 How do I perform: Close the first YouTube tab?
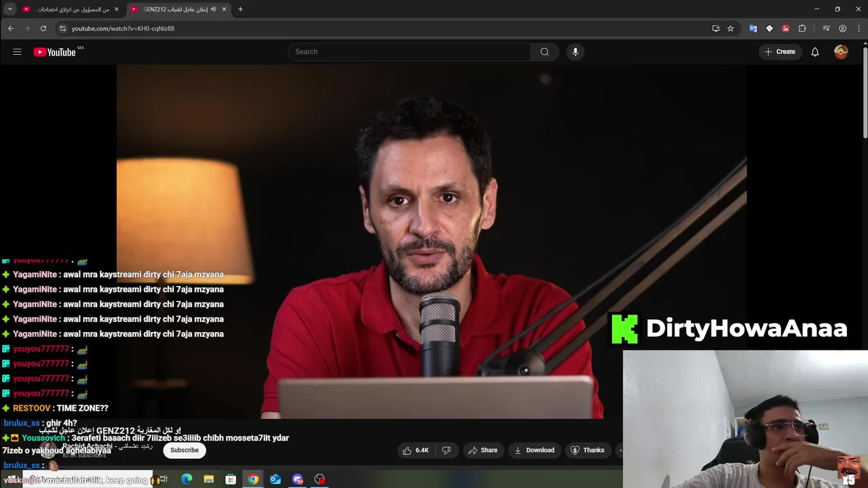117,9
